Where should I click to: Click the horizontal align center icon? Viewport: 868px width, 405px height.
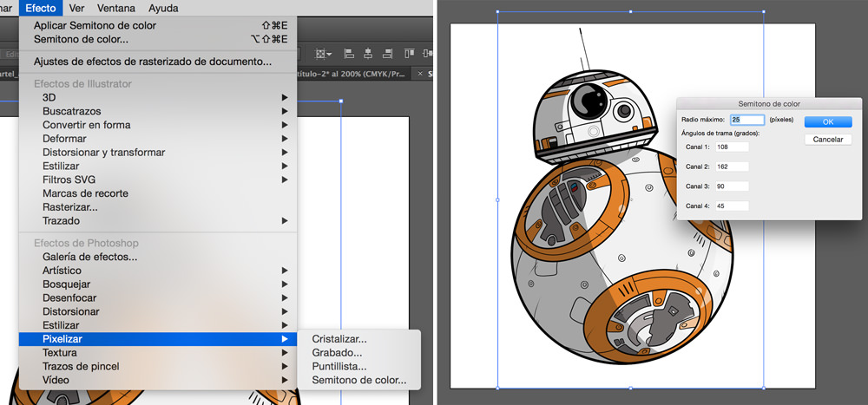(368, 54)
